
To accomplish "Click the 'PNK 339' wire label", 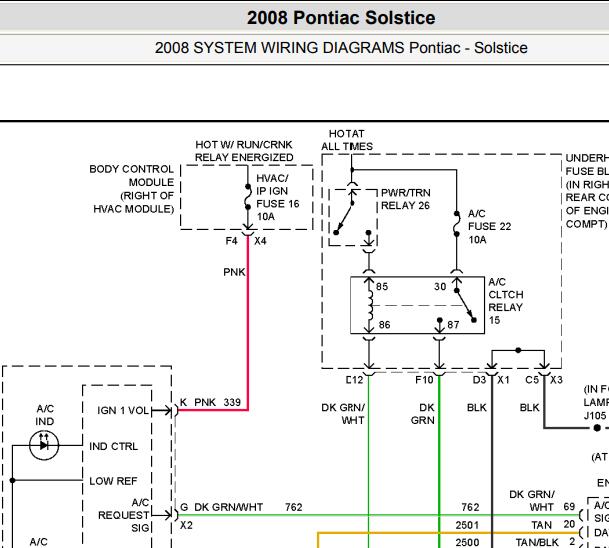I will (x=218, y=402).
